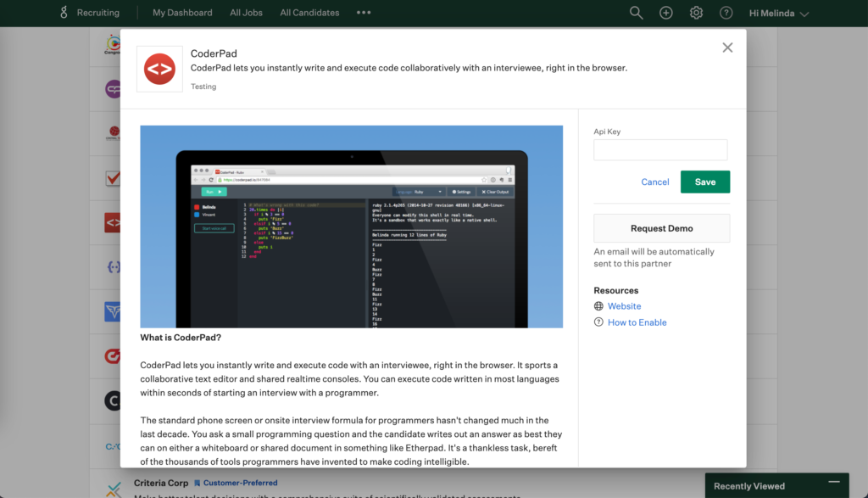Open the All Candidates tab
Screen dimensions: 868x498
[x=309, y=13]
